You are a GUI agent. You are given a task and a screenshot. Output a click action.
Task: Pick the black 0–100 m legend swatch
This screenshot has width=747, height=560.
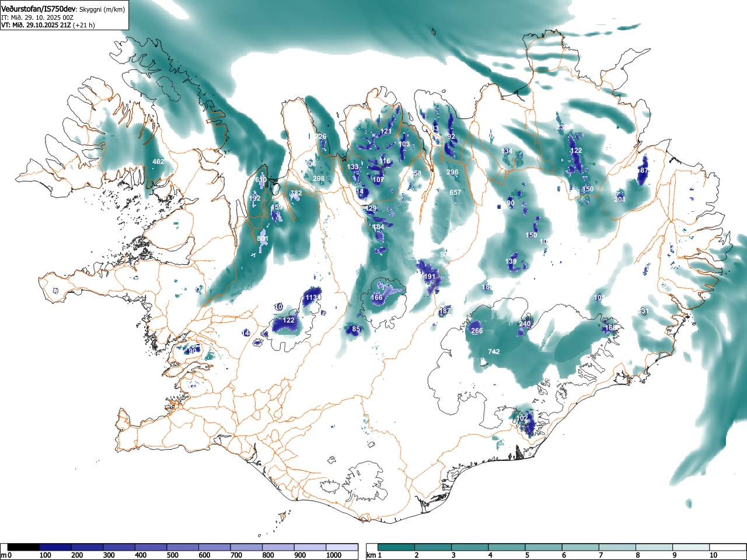pyautogui.click(x=24, y=547)
